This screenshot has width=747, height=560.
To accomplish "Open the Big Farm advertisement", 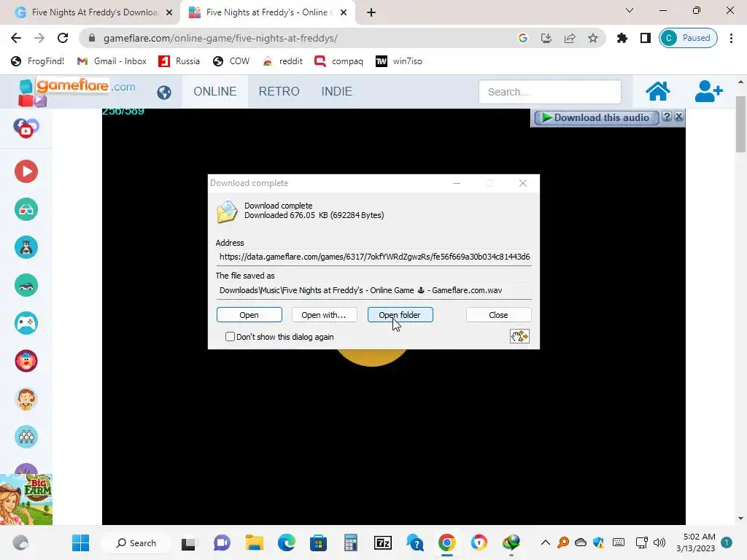I will click(x=26, y=499).
